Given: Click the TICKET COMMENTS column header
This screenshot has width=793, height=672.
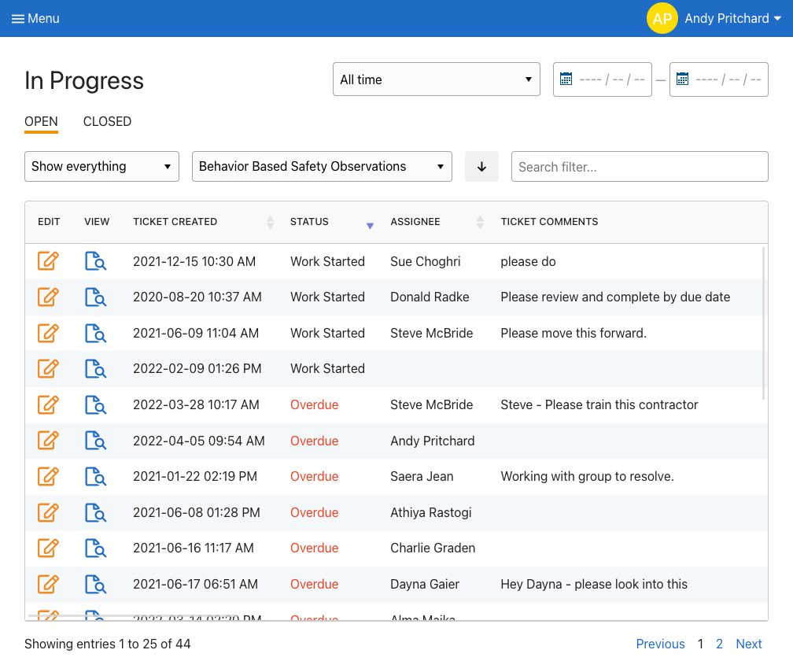Looking at the screenshot, I should [549, 222].
